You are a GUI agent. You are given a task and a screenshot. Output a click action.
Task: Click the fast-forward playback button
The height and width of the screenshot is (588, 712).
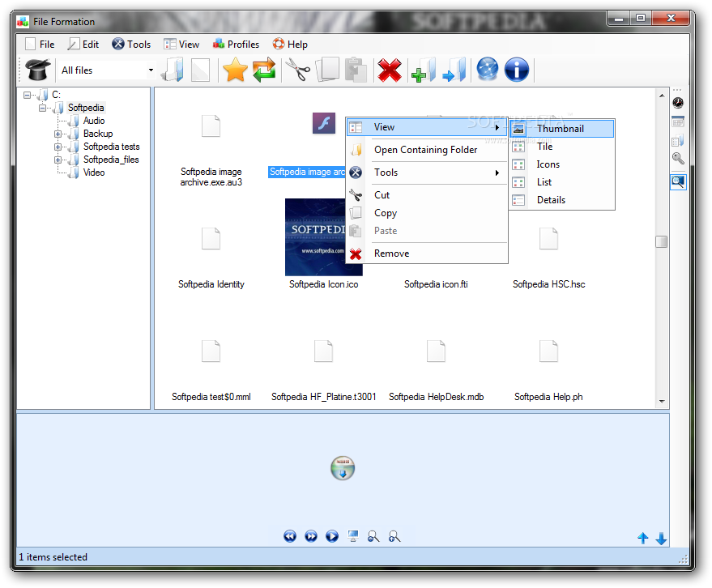tap(311, 536)
